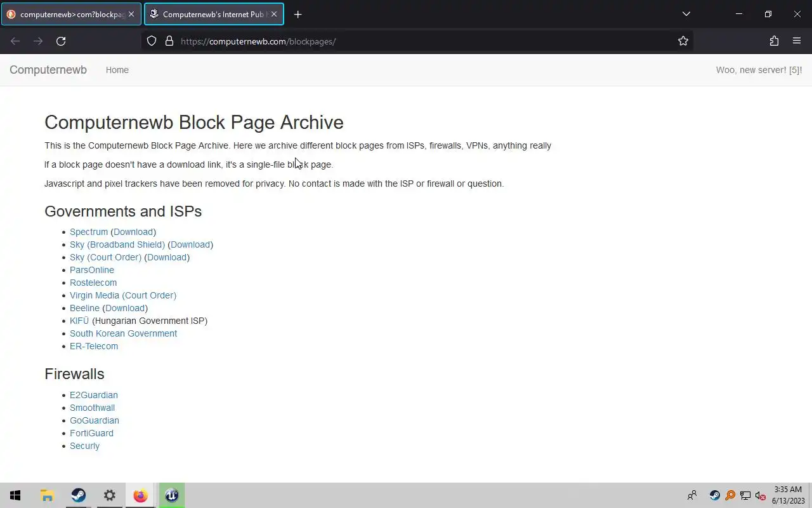Screen dimensions: 812x508
Task: Download the Spectrum block page
Action: pyautogui.click(x=133, y=232)
